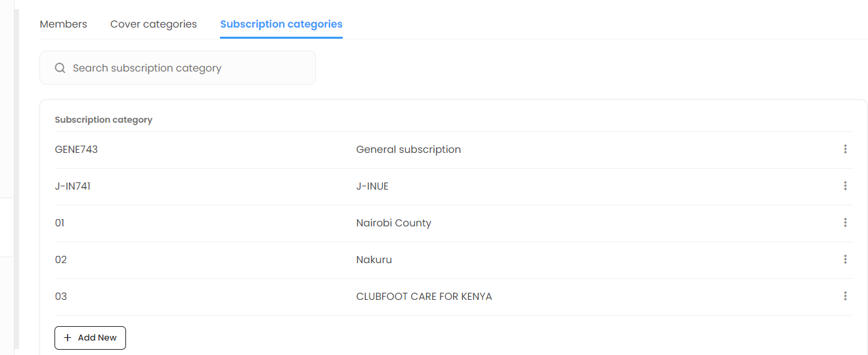Select the Subscription categories tab
868x355 pixels.
[281, 24]
